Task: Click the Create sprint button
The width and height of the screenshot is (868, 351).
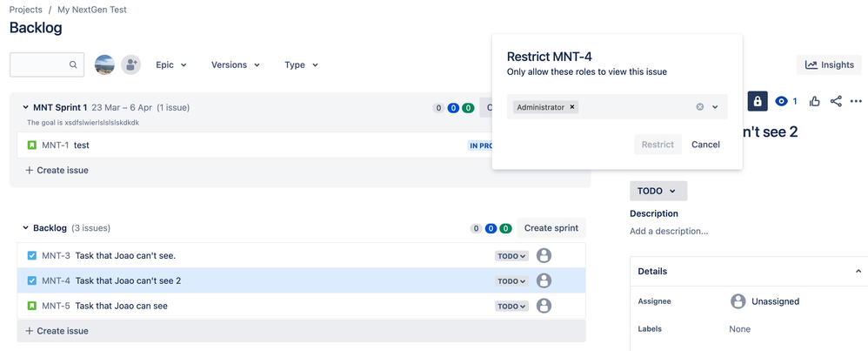Action: (551, 228)
